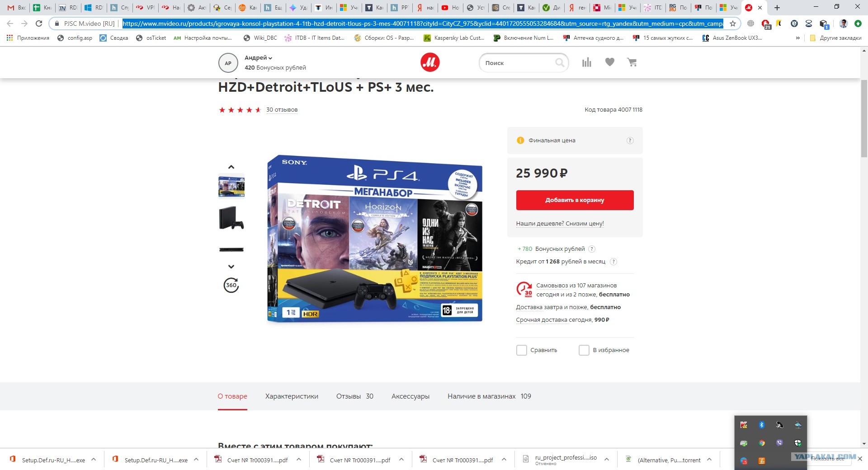Select the PS4 box thumbnail
This screenshot has height=470, width=868.
[x=231, y=186]
